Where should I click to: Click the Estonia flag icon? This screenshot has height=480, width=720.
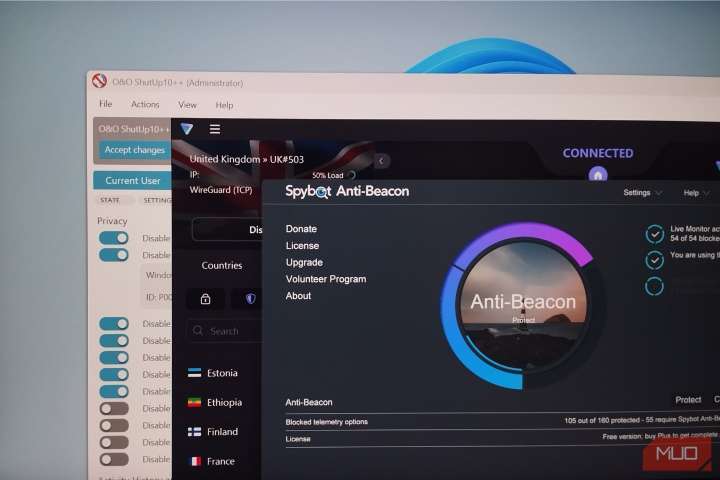click(194, 373)
